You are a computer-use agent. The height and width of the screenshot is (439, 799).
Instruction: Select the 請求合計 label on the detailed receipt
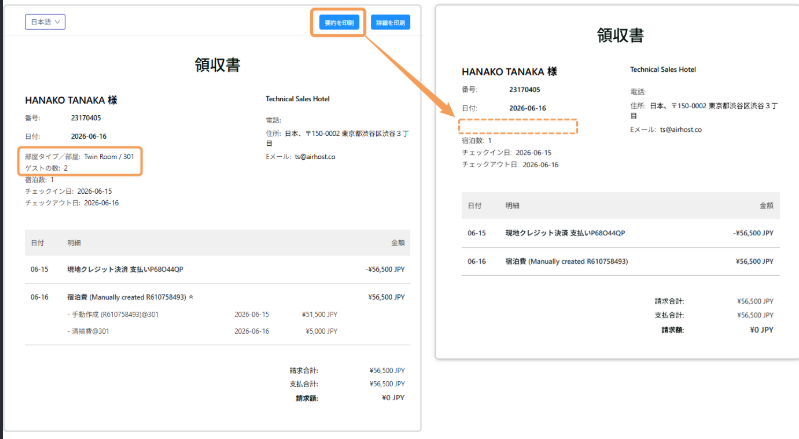304,371
